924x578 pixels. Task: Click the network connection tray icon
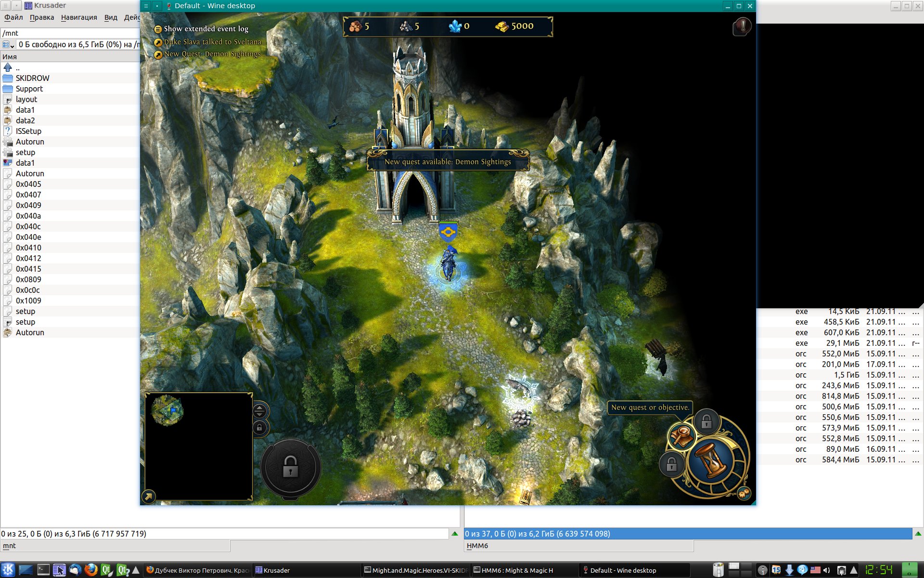841,570
